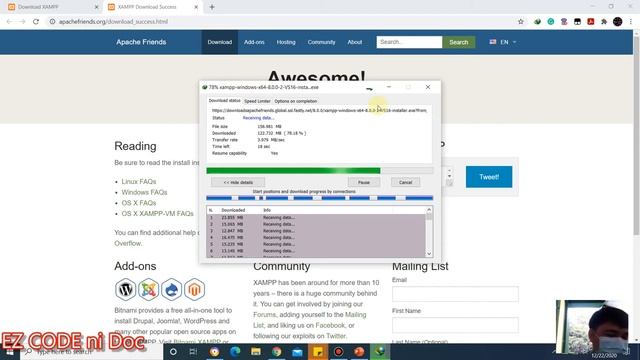Open the EN language dropdown

point(503,42)
